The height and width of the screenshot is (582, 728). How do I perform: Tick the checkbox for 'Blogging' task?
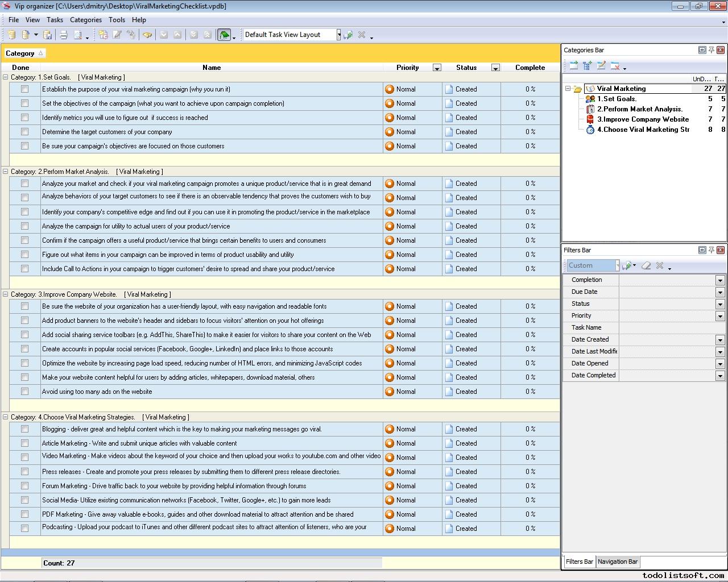(24, 429)
